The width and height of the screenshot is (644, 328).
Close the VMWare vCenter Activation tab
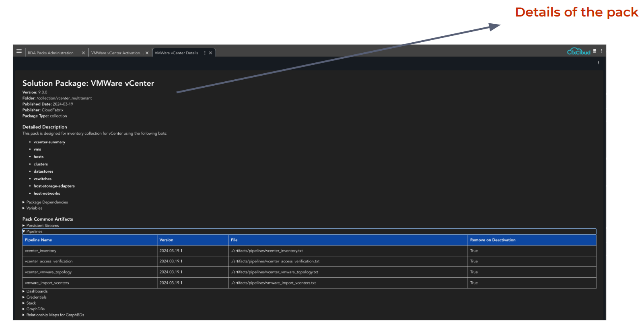click(x=147, y=53)
